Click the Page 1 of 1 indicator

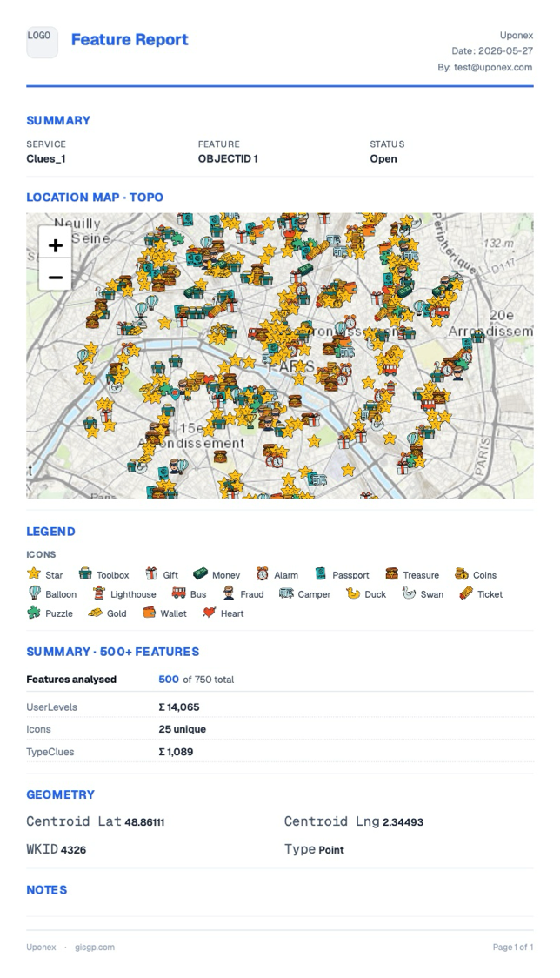click(512, 947)
